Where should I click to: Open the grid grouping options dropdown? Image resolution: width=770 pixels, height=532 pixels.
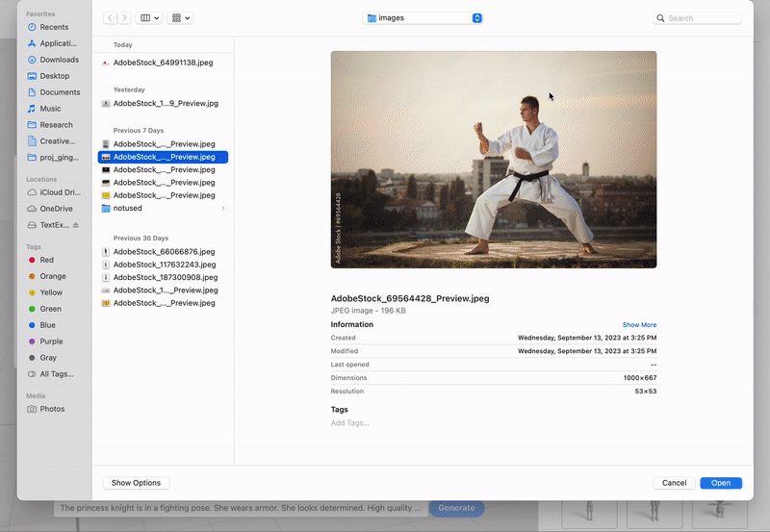click(x=180, y=18)
